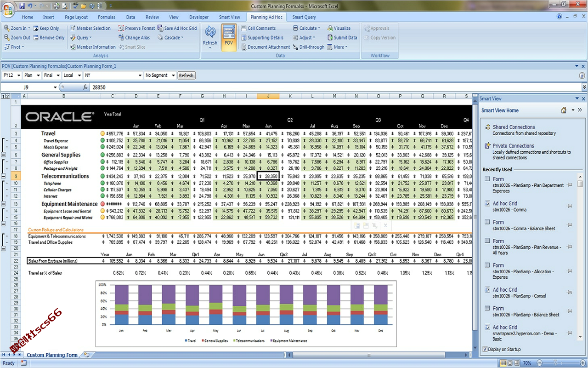Viewport: 588px width, 368px height.
Task: Click Change Alias
Action: [134, 38]
